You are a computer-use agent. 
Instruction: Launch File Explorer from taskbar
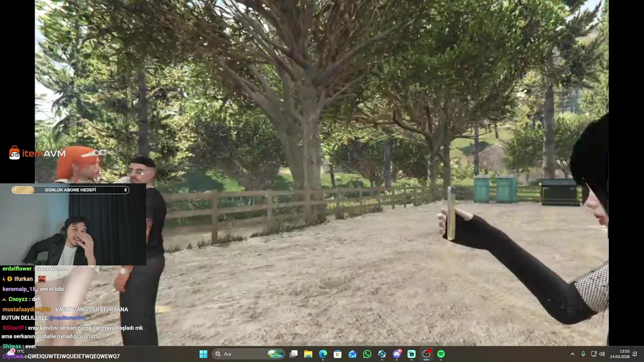(x=308, y=354)
